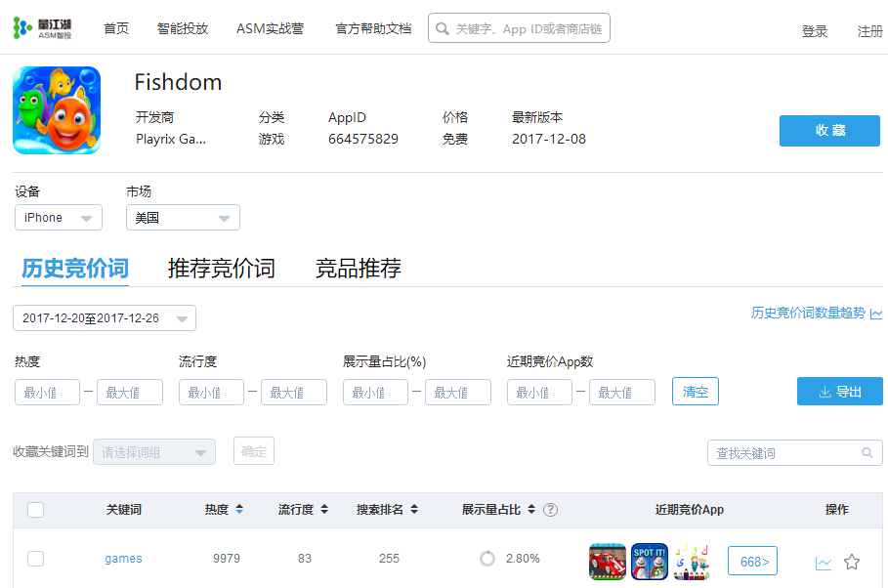Click the 收藏 button
This screenshot has width=888, height=588.
pos(829,131)
